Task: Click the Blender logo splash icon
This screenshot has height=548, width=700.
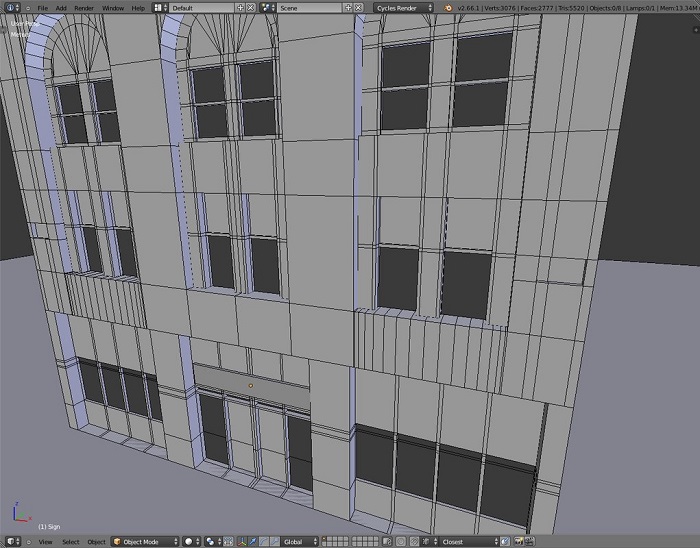Action: click(x=448, y=8)
